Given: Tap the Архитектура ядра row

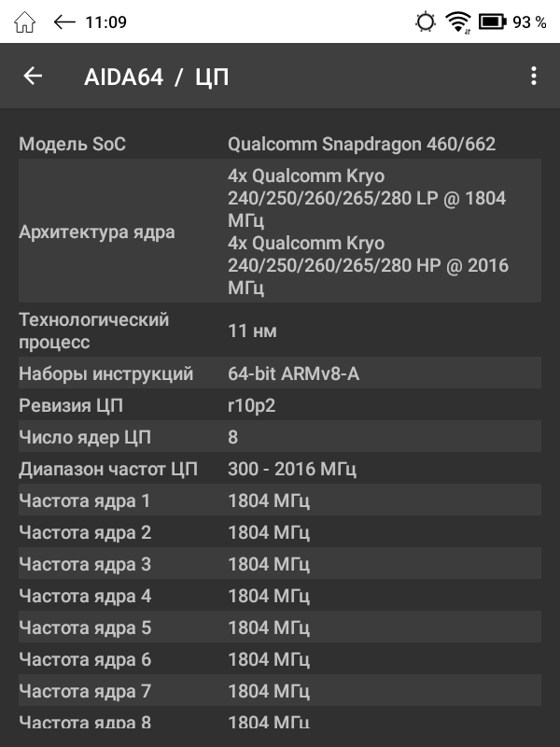Looking at the screenshot, I should tap(280, 232).
